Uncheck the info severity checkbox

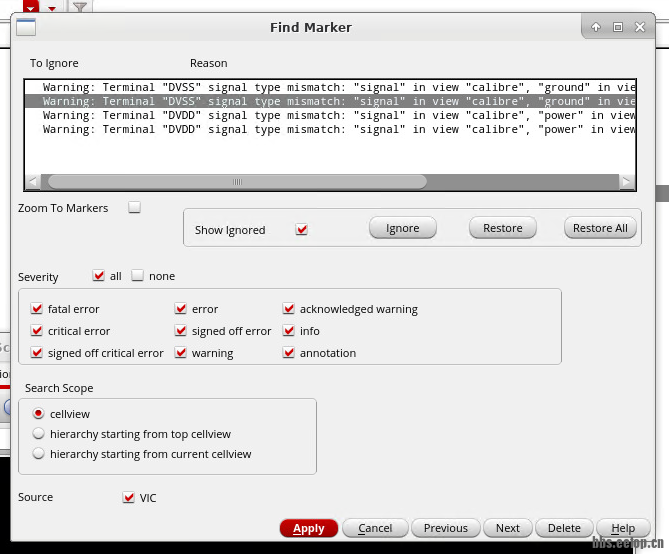[x=289, y=331]
